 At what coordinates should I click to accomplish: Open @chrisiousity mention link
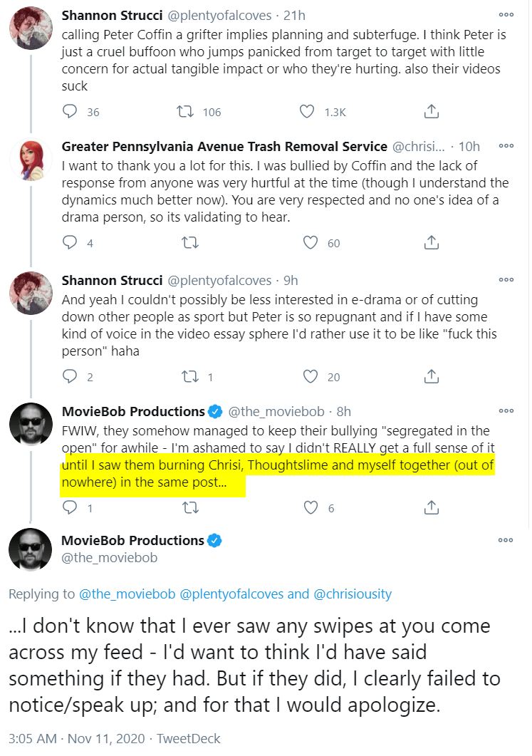(x=353, y=594)
